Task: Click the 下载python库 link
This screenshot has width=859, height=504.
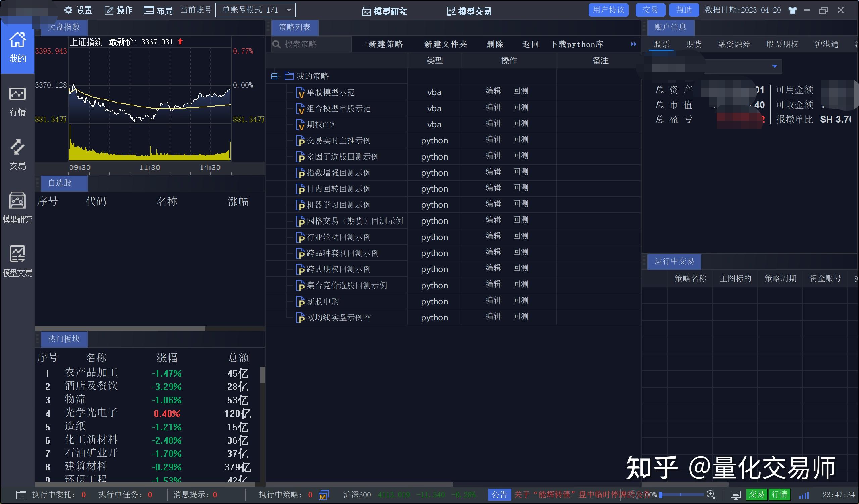Action: click(x=577, y=44)
